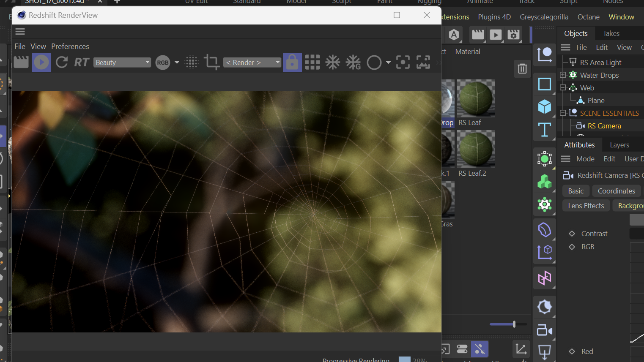The height and width of the screenshot is (362, 644).
Task: Click the focus picker bracket icon
Action: (403, 63)
